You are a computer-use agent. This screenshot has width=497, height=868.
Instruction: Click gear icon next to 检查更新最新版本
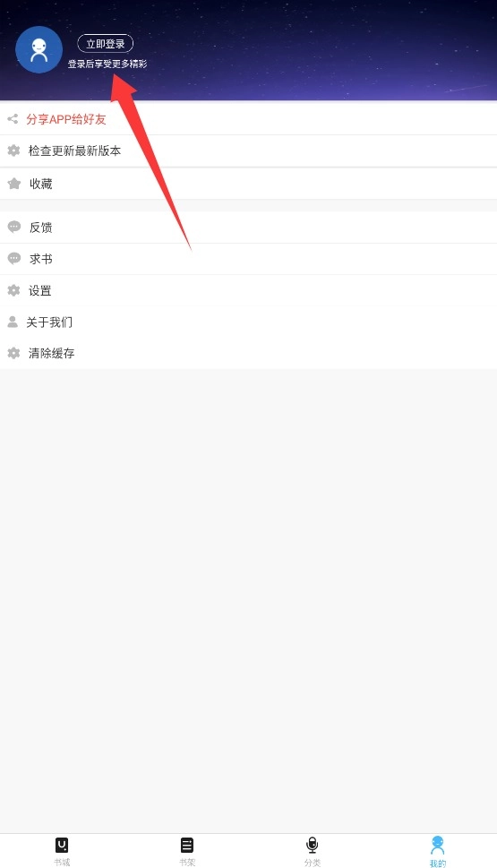tap(13, 150)
